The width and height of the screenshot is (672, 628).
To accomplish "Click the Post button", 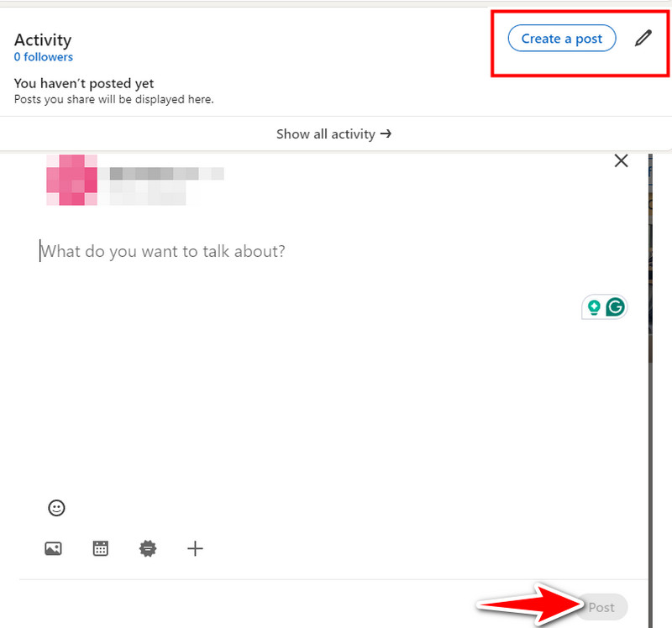I will pos(601,607).
